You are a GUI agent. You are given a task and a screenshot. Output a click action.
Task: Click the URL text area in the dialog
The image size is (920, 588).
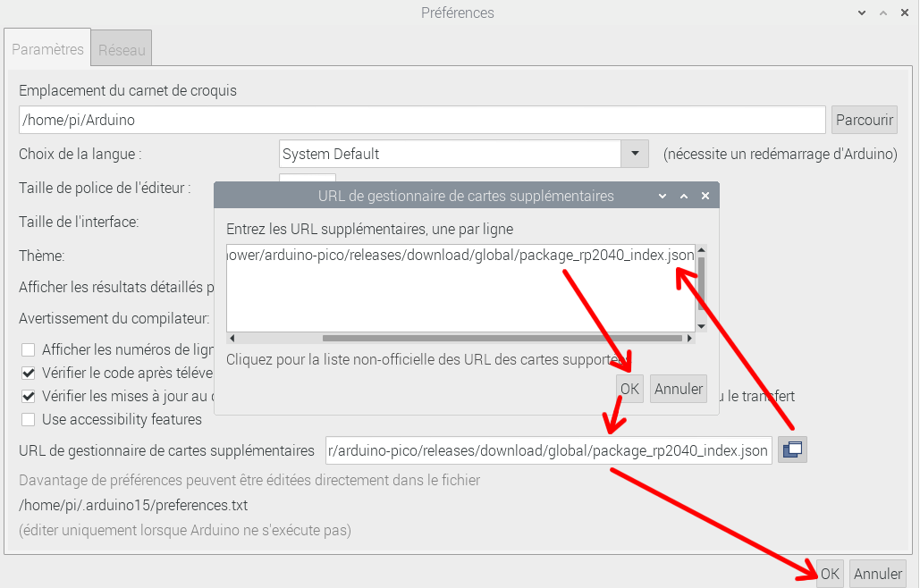coord(460,289)
